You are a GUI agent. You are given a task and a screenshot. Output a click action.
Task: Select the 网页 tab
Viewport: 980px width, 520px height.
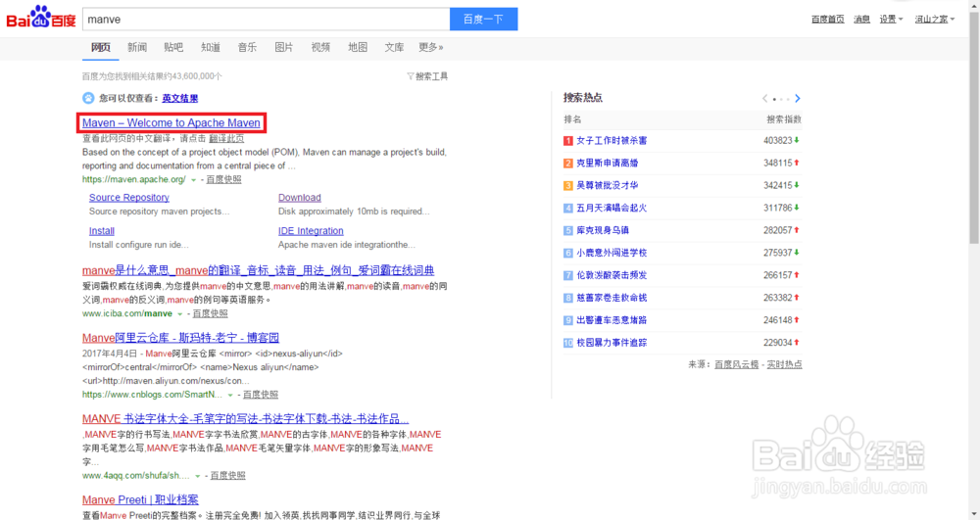click(101, 47)
